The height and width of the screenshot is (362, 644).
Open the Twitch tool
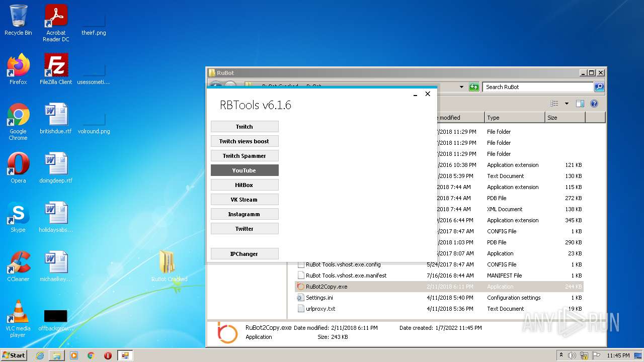245,127
